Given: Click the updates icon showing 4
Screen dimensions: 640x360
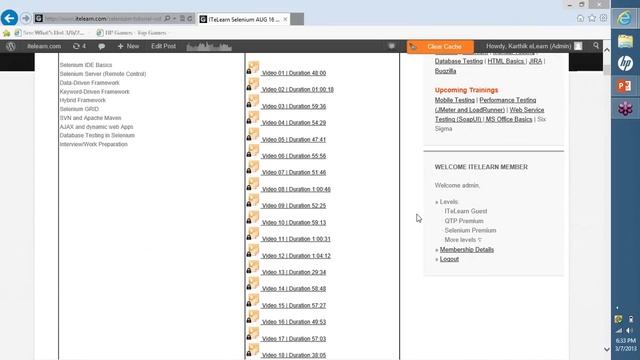Looking at the screenshot, I should 79,46.
